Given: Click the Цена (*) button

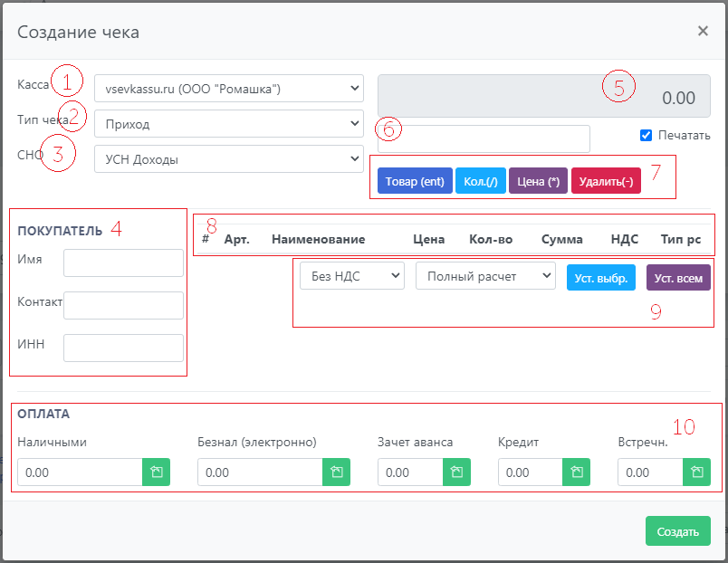Looking at the screenshot, I should pyautogui.click(x=538, y=181).
